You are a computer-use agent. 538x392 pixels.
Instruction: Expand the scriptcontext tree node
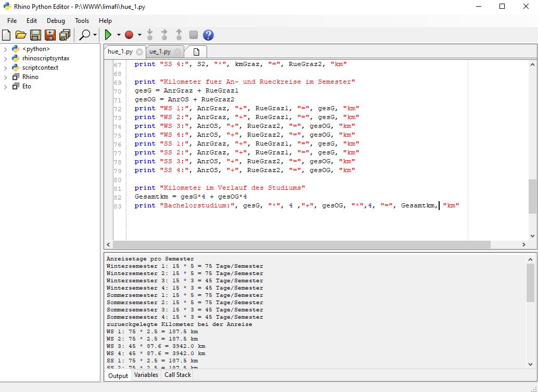coord(4,68)
